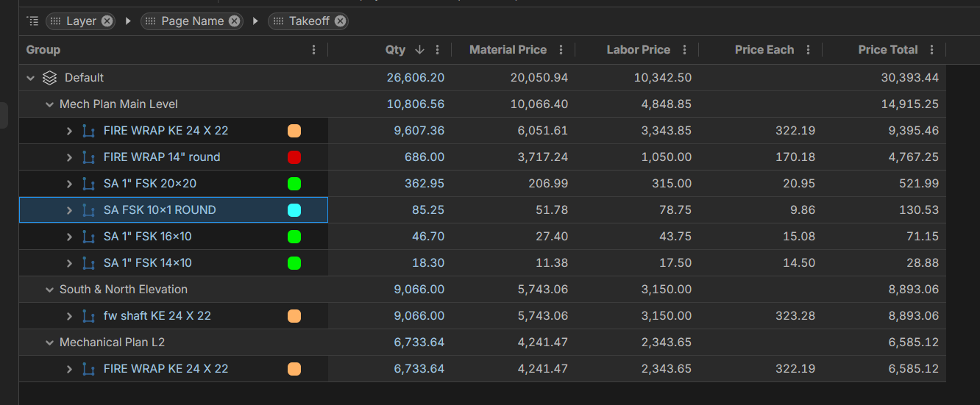Open the Price Each column menu

[x=809, y=50]
